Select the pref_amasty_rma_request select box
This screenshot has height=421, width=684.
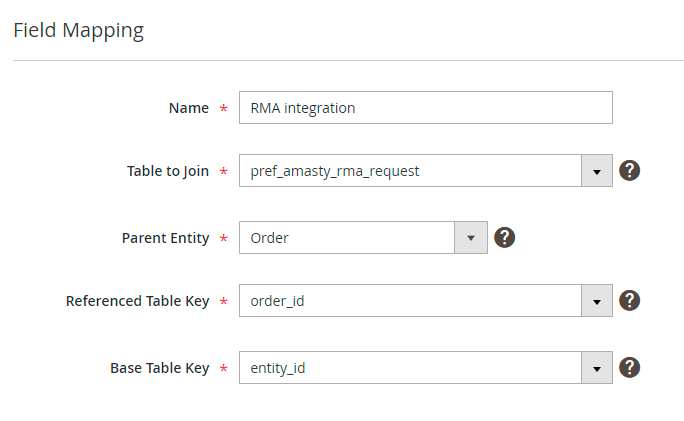(410, 171)
